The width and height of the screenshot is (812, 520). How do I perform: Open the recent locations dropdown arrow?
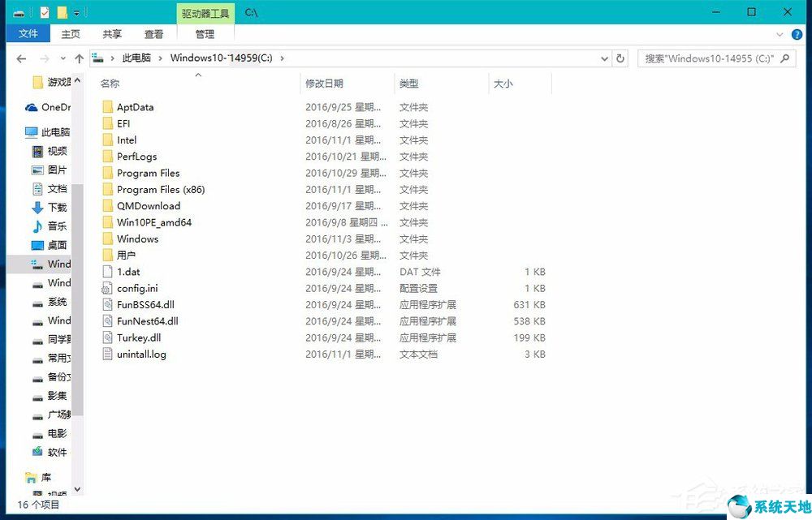[63, 58]
